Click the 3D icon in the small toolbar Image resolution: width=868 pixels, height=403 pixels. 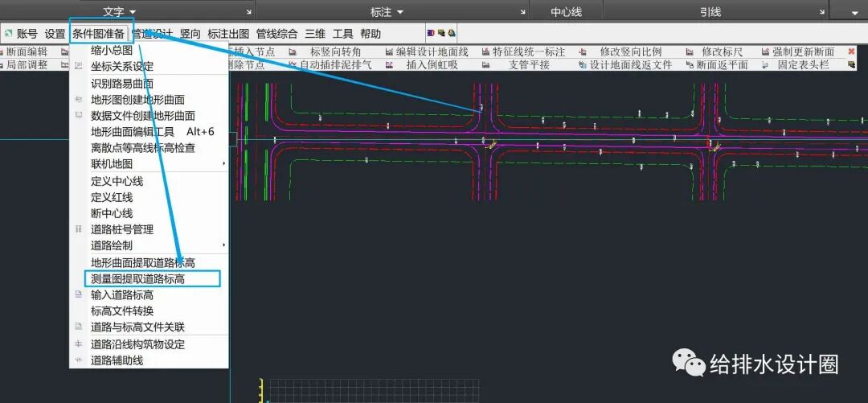431,33
